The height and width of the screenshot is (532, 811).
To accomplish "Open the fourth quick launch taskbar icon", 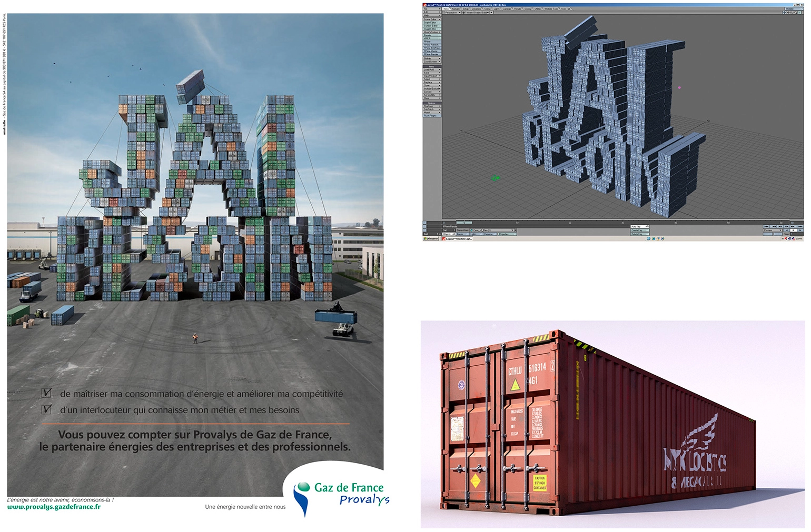I will [662, 238].
